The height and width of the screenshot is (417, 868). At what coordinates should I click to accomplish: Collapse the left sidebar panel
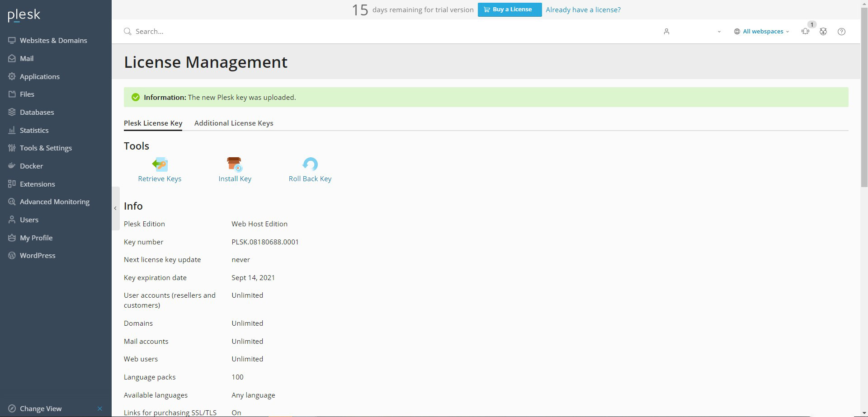coord(115,208)
